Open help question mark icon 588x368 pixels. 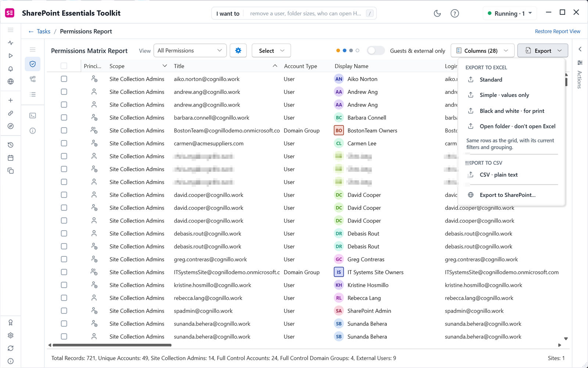pos(455,14)
